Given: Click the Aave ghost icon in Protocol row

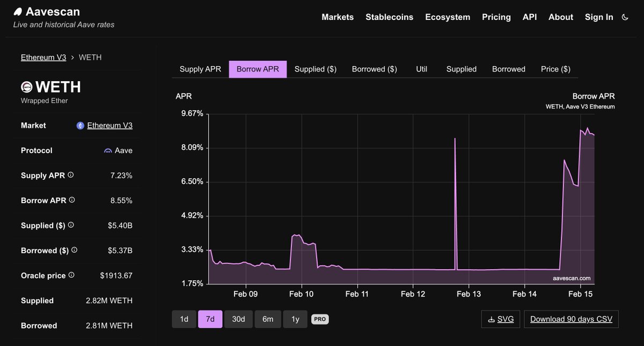Looking at the screenshot, I should coord(108,151).
